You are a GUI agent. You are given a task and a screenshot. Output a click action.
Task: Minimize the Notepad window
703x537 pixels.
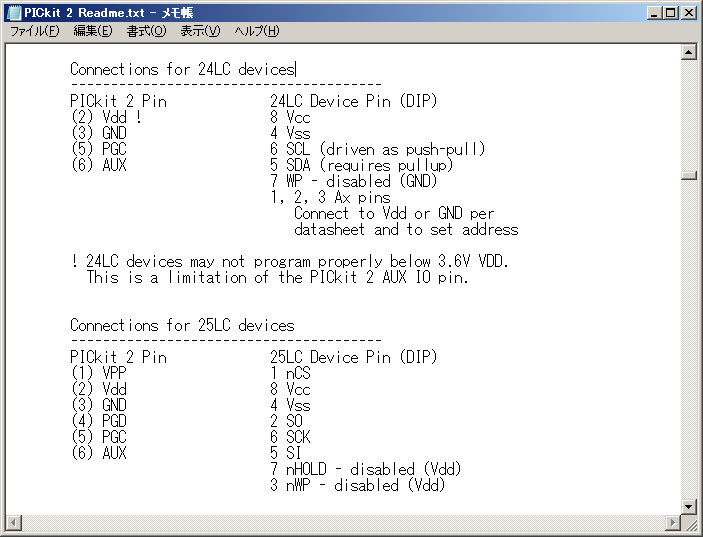click(x=654, y=13)
